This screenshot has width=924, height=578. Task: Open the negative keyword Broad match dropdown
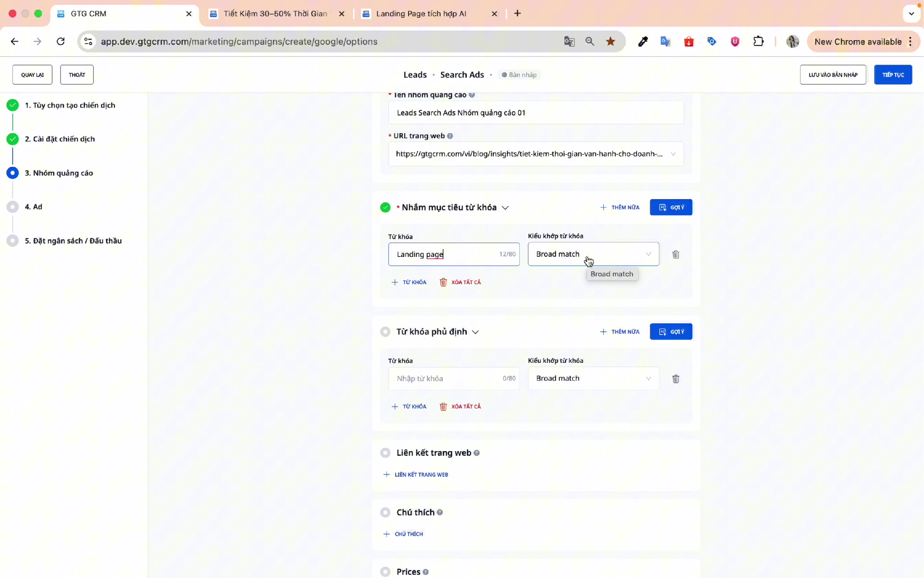pyautogui.click(x=593, y=379)
